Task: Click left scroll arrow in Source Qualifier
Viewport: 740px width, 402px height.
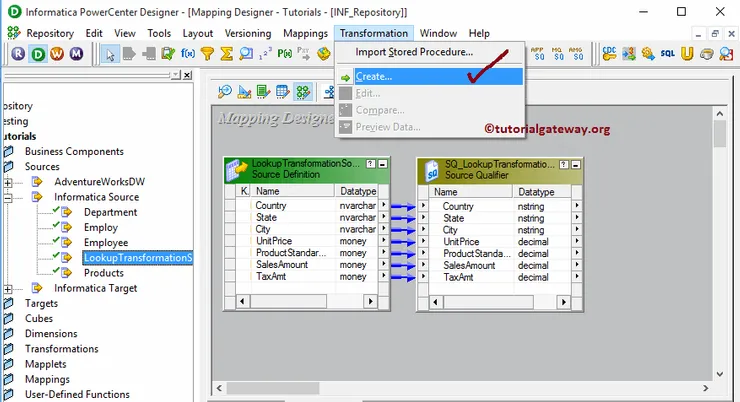Action: click(435, 302)
